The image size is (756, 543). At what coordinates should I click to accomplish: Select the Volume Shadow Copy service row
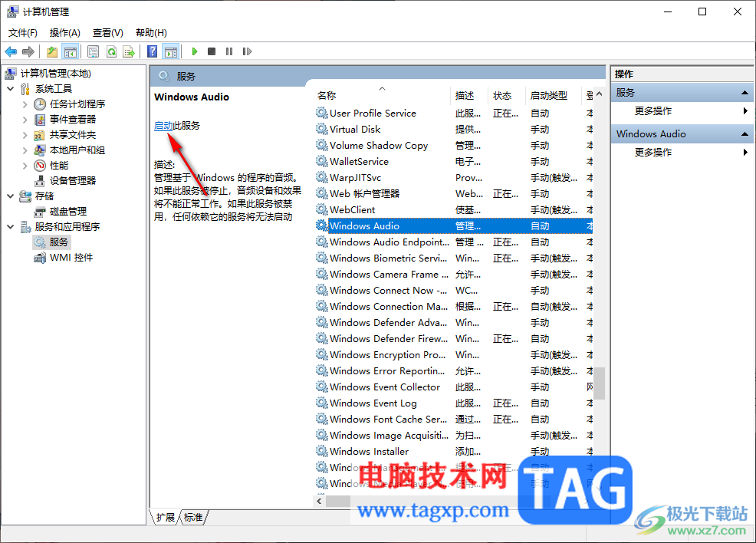[x=454, y=145]
